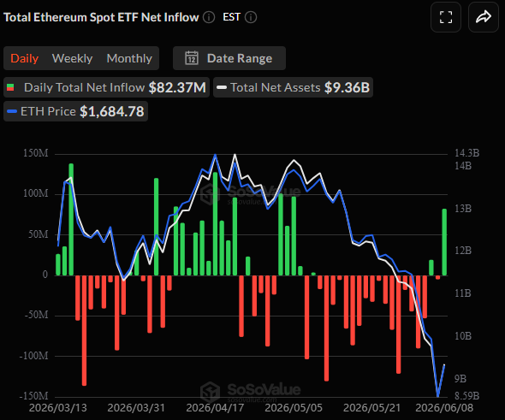
Task: Toggle Daily Total Net Inflow legend
Action: click(107, 87)
